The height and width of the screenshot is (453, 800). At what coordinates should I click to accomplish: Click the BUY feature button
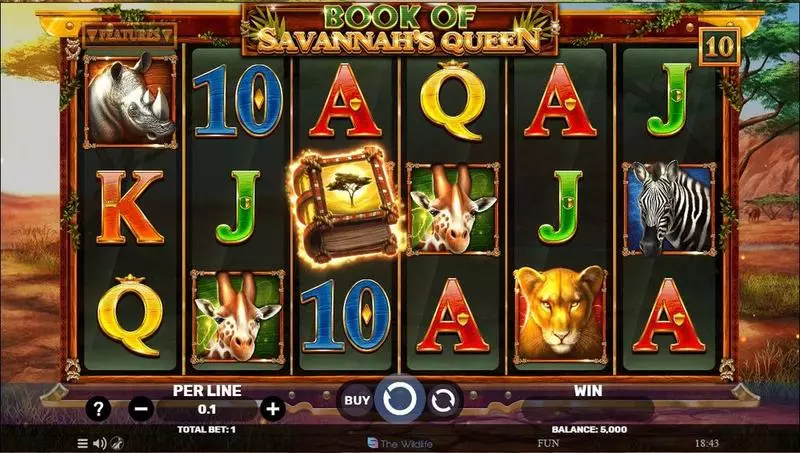tap(357, 400)
